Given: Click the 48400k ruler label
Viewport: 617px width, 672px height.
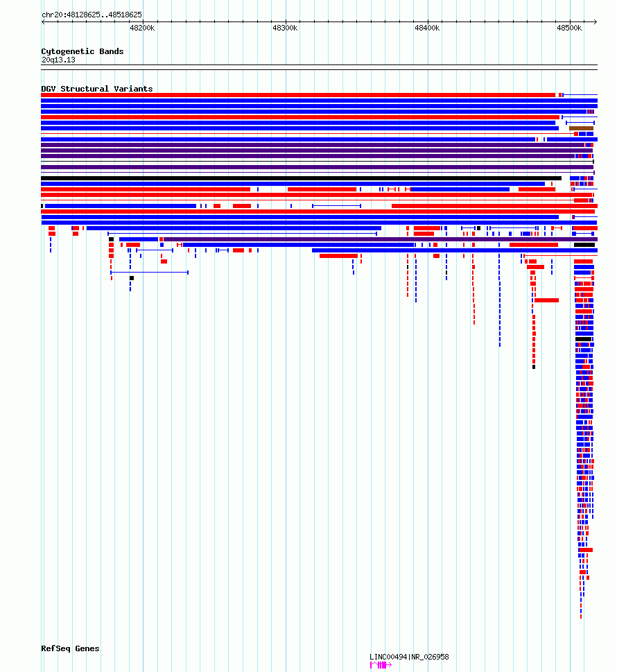Looking at the screenshot, I should [x=427, y=28].
